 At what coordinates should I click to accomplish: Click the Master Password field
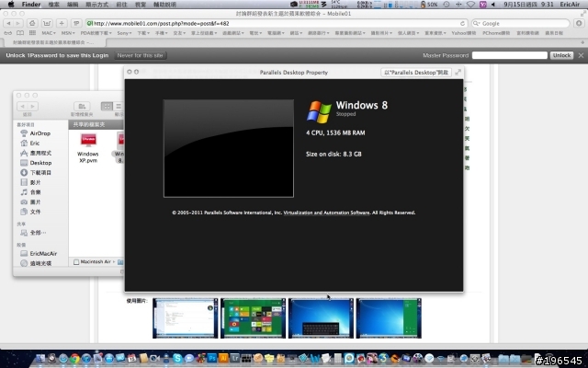(x=509, y=55)
